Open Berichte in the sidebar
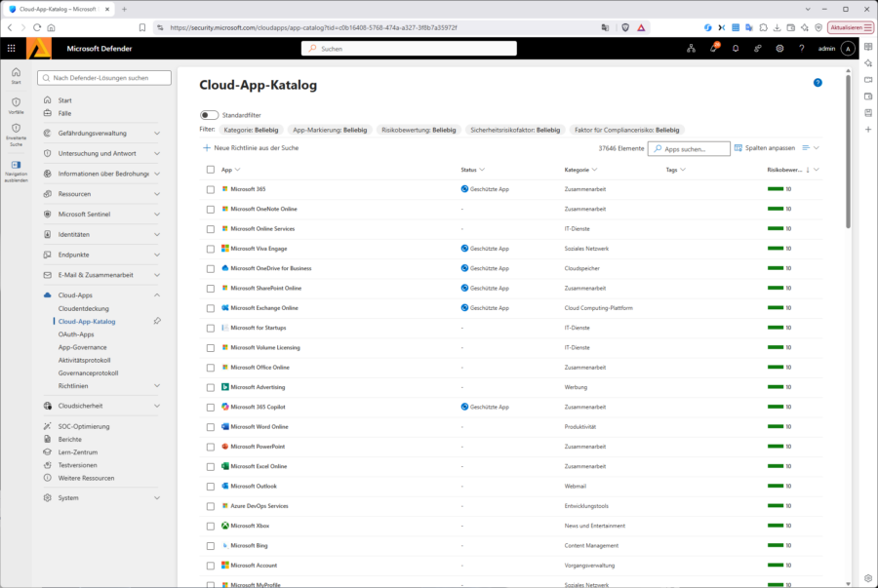 [x=69, y=439]
